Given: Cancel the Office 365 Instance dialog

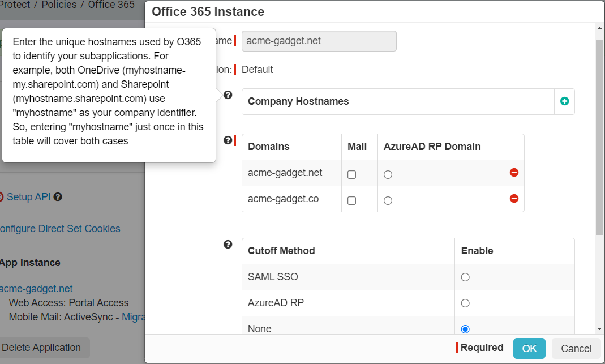Looking at the screenshot, I should point(576,348).
